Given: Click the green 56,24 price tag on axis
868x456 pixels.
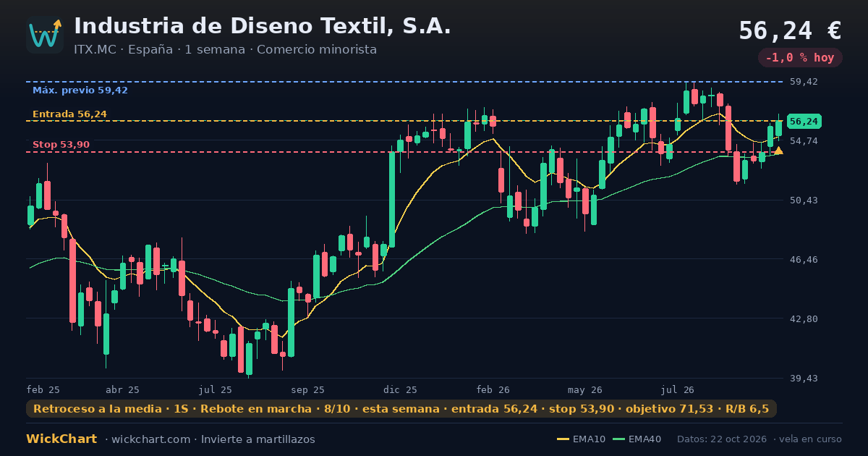Looking at the screenshot, I should pyautogui.click(x=804, y=122).
